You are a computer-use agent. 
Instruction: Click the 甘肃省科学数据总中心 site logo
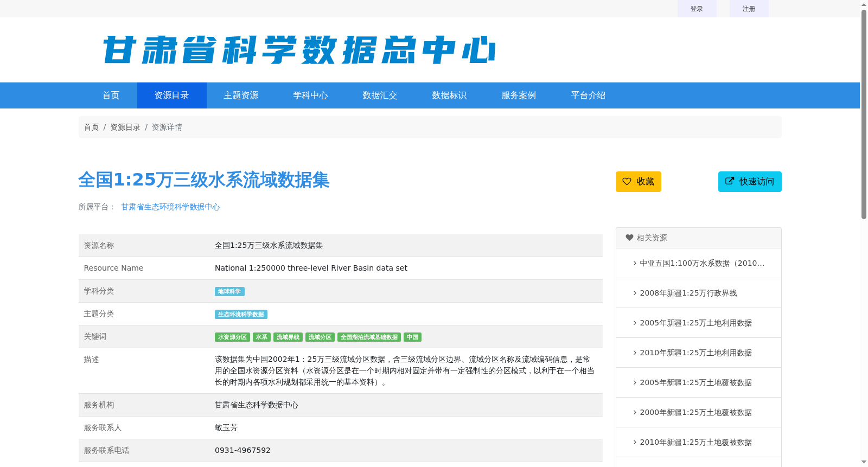pos(299,50)
